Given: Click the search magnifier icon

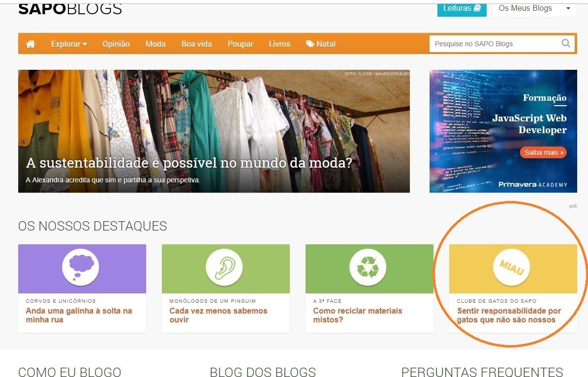Looking at the screenshot, I should (x=566, y=43).
